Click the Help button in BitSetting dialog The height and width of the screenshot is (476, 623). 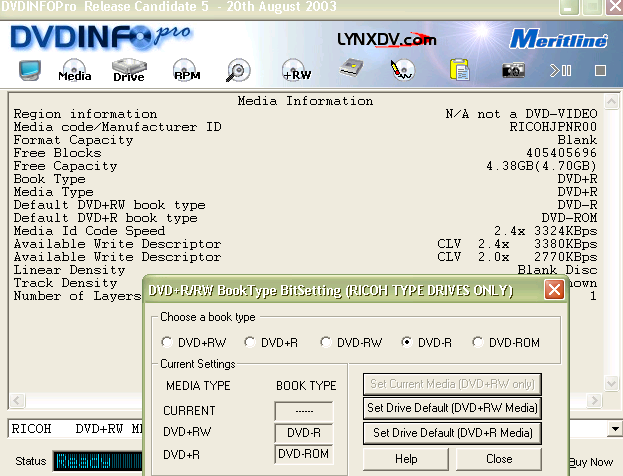point(406,459)
